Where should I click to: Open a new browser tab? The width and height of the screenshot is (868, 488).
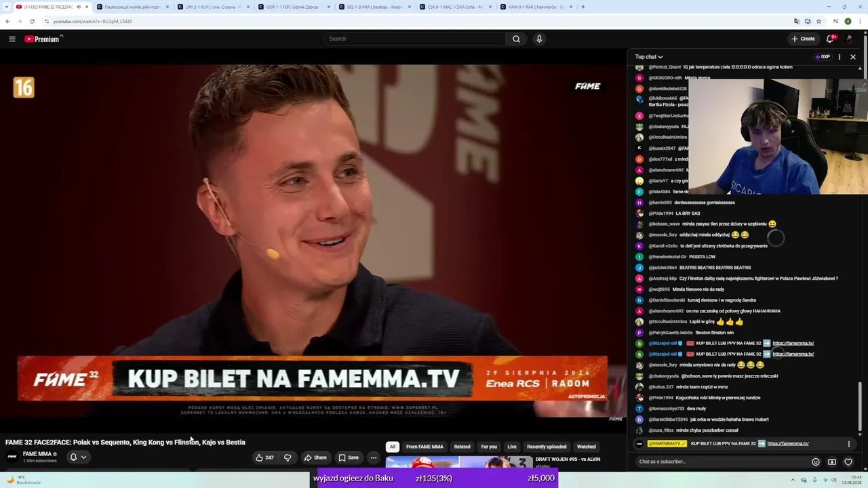(x=583, y=7)
